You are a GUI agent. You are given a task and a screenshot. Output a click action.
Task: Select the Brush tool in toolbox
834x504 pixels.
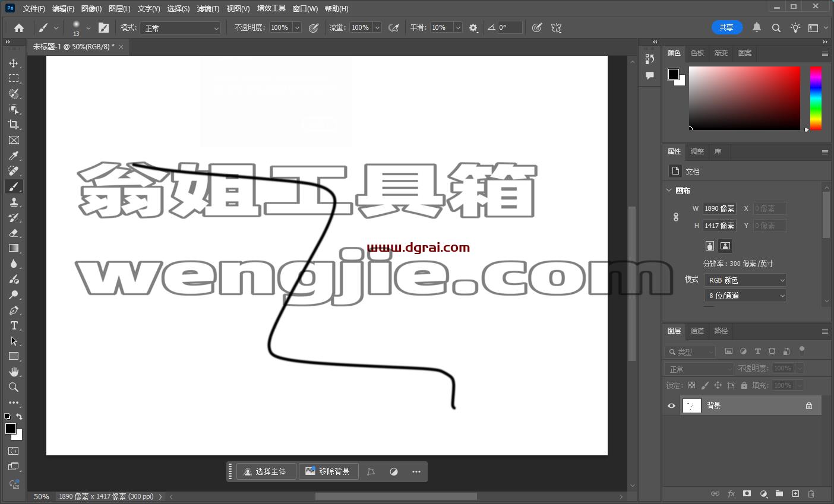click(x=14, y=186)
